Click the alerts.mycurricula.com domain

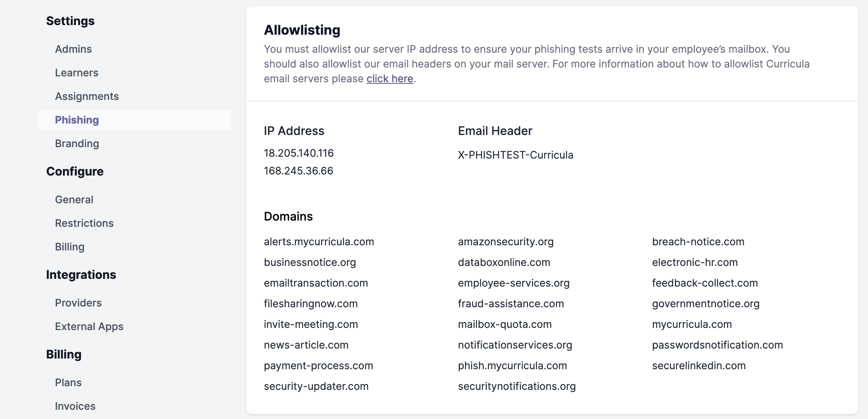click(x=319, y=242)
